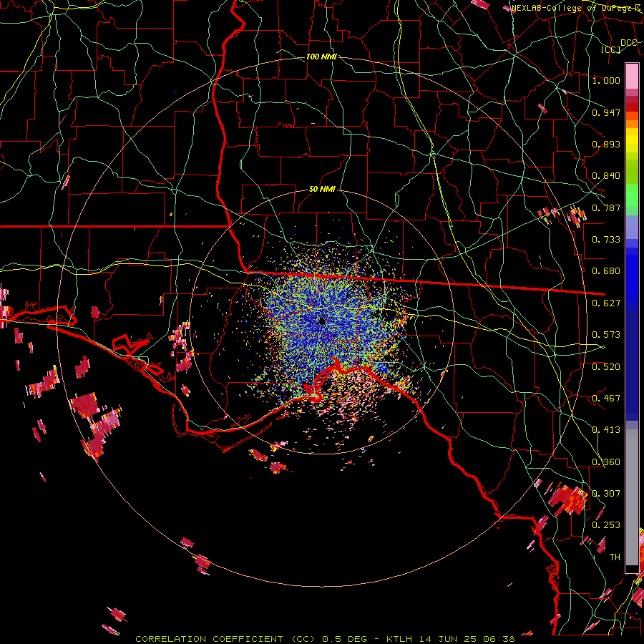Click the 0.627 color scale label
Viewport: 644px width, 644px height.
coord(606,303)
